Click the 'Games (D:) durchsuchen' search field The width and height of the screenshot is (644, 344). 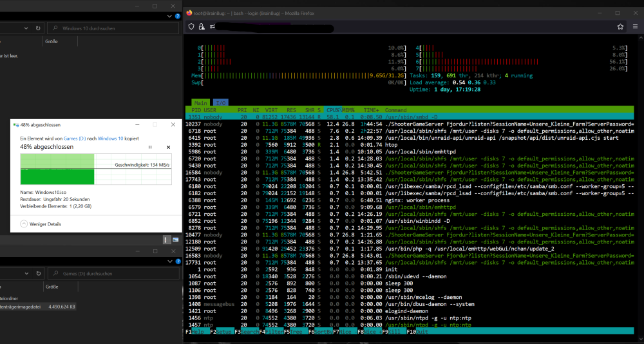[x=113, y=273]
